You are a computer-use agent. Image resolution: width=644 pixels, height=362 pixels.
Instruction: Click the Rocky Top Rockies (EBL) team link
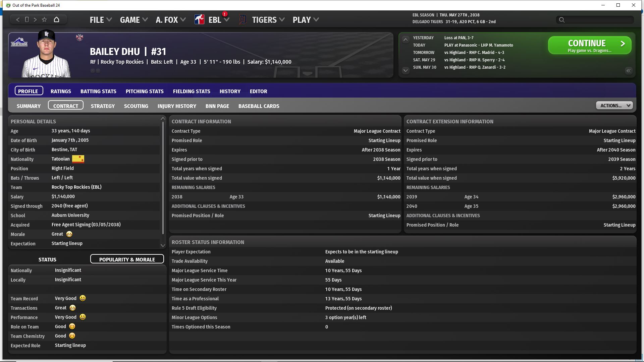[76, 187]
